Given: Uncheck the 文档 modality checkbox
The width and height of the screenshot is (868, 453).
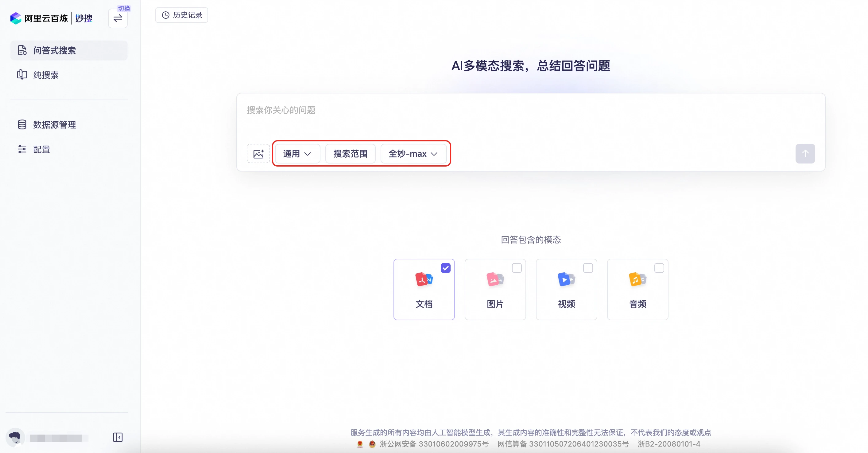Looking at the screenshot, I should (x=445, y=268).
